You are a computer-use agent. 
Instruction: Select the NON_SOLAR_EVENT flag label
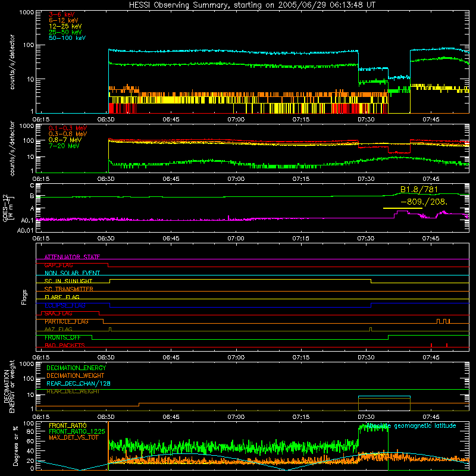tap(72, 273)
